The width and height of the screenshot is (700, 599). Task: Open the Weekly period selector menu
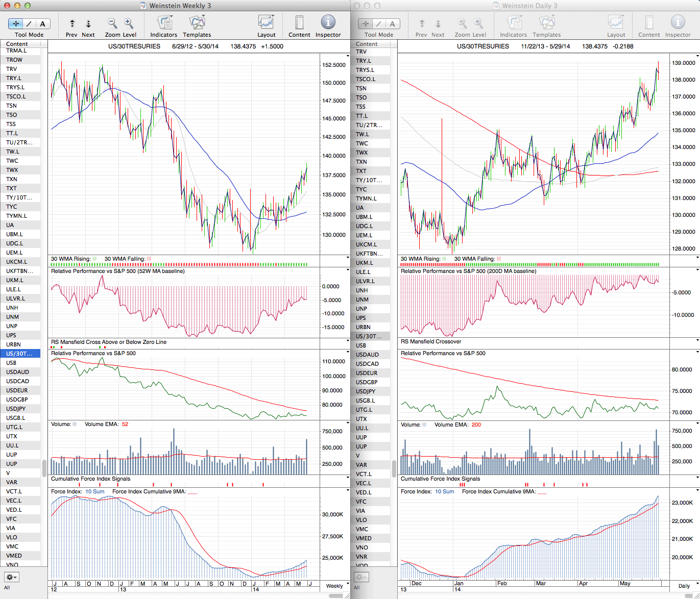click(337, 586)
